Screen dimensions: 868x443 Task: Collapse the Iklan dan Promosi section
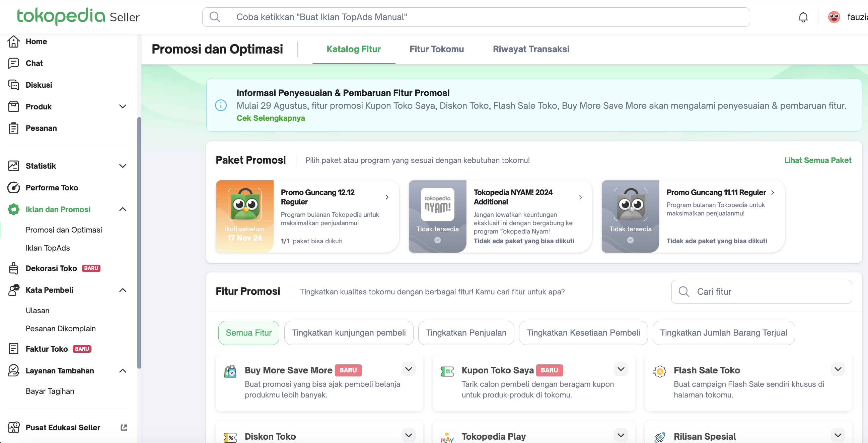(123, 209)
